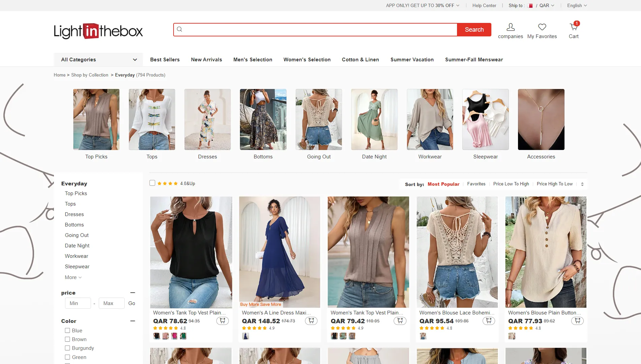
Task: Choose the navy swatch on A Line Dress
Action: (246, 336)
